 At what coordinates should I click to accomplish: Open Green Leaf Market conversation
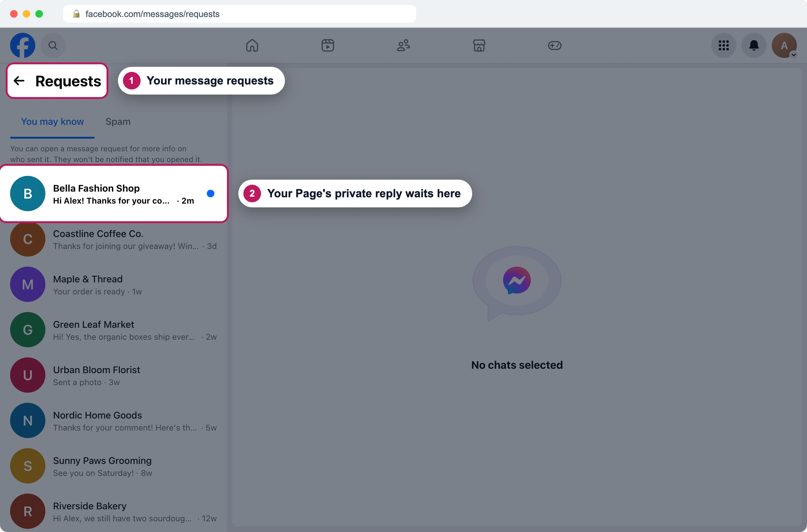(x=114, y=330)
